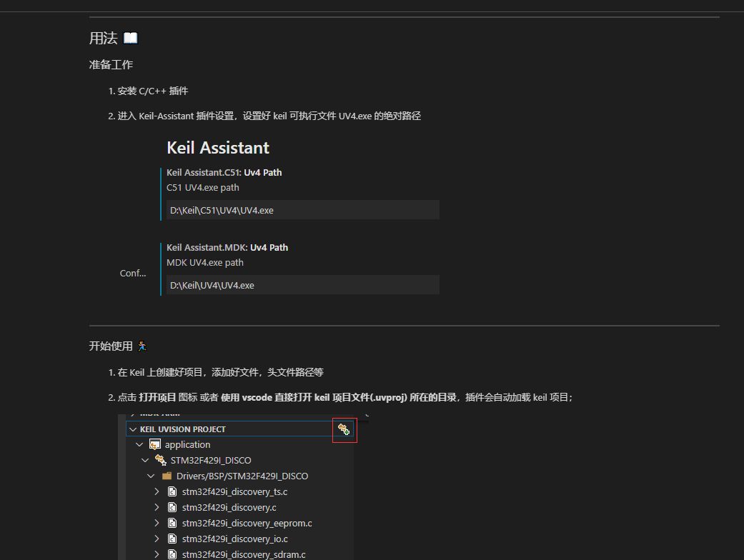Collapse the STM32F429I_DISCO target node

pos(145,461)
